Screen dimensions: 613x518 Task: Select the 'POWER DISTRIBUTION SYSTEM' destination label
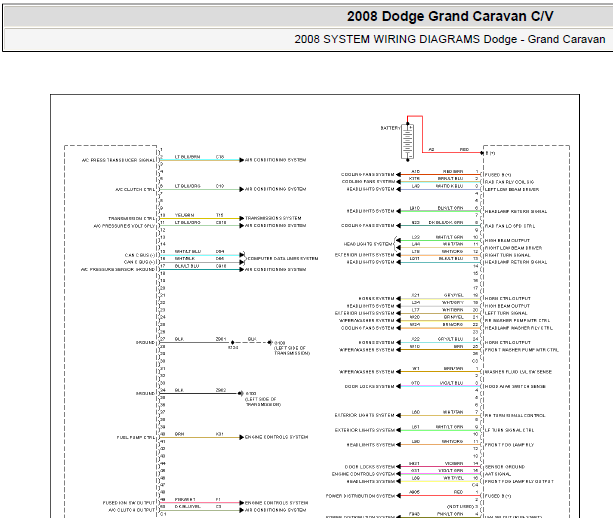pos(360,496)
